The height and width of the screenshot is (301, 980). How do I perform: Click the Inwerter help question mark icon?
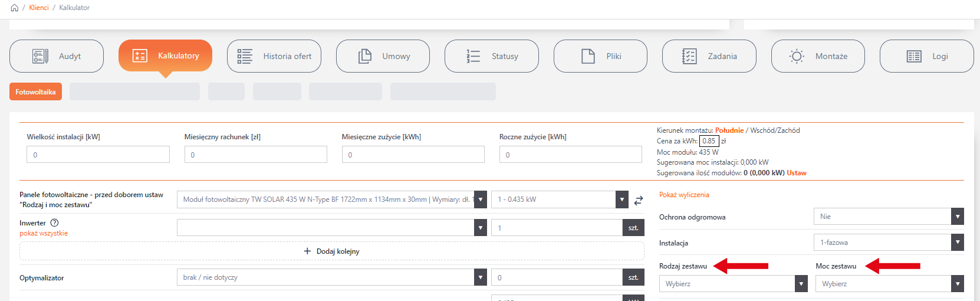click(x=54, y=223)
